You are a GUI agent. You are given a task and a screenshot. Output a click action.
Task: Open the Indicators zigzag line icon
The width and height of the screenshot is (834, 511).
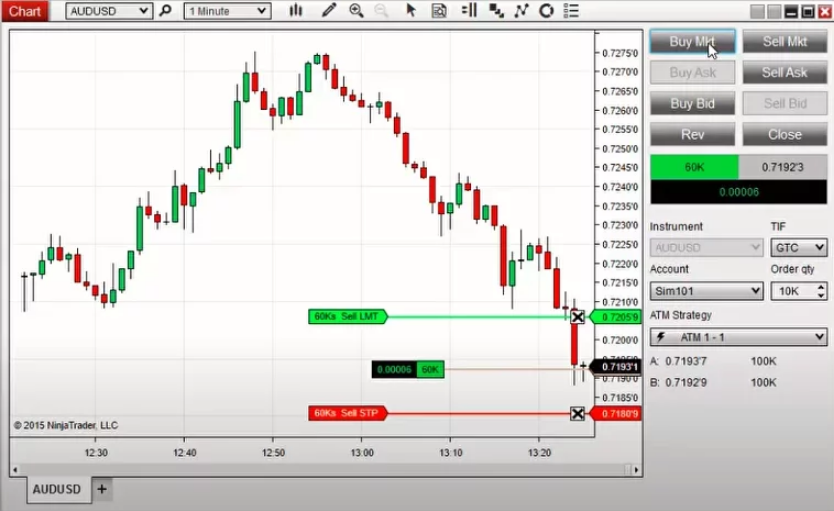(x=521, y=11)
